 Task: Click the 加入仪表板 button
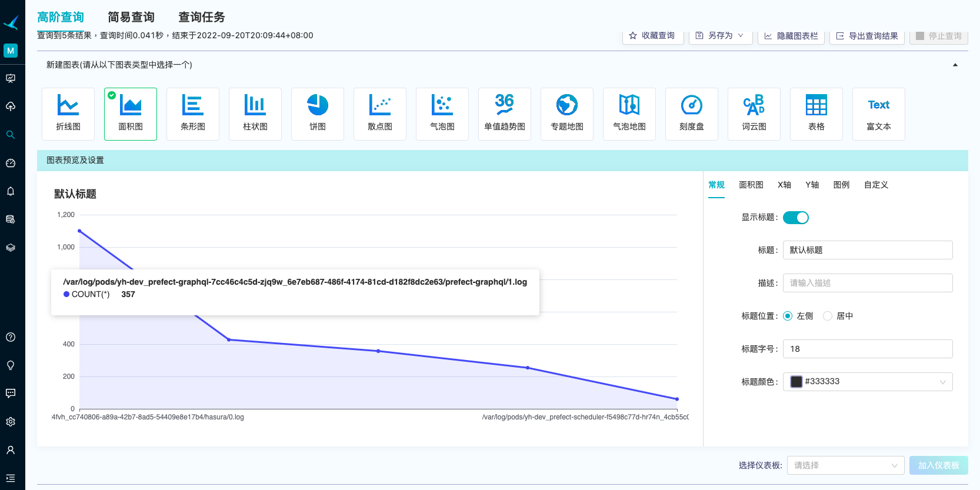click(x=939, y=465)
